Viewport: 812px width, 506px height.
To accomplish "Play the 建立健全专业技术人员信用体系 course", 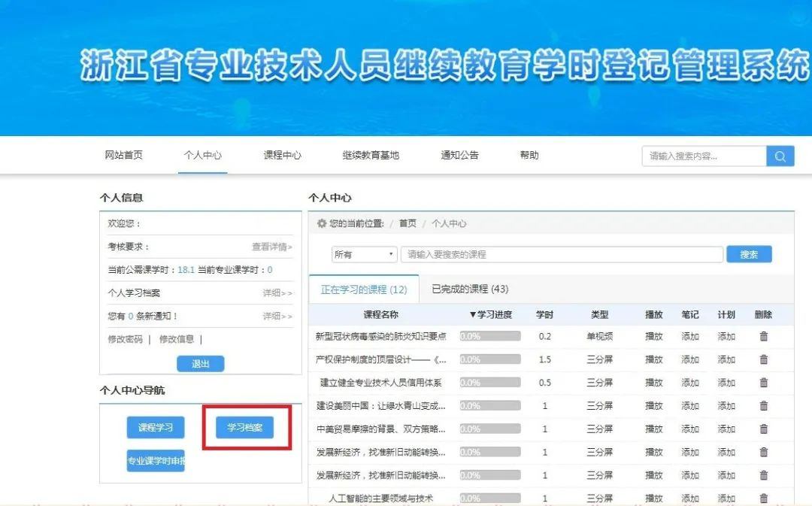I will pos(653,383).
